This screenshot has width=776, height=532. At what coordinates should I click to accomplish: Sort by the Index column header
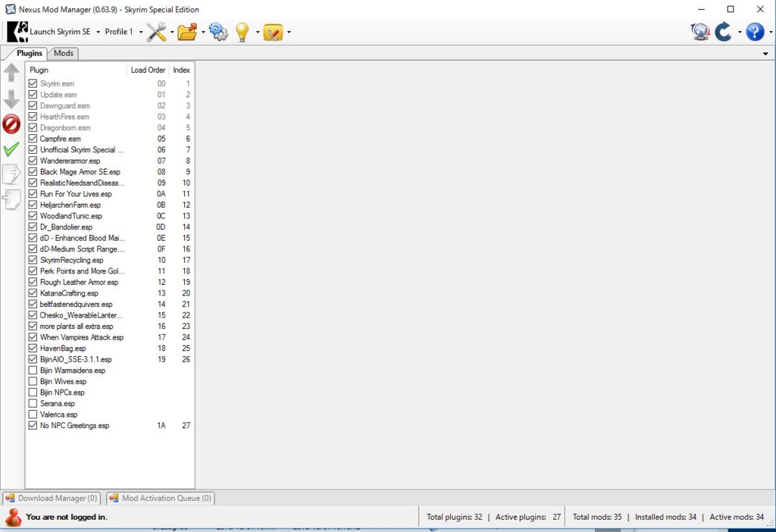181,70
